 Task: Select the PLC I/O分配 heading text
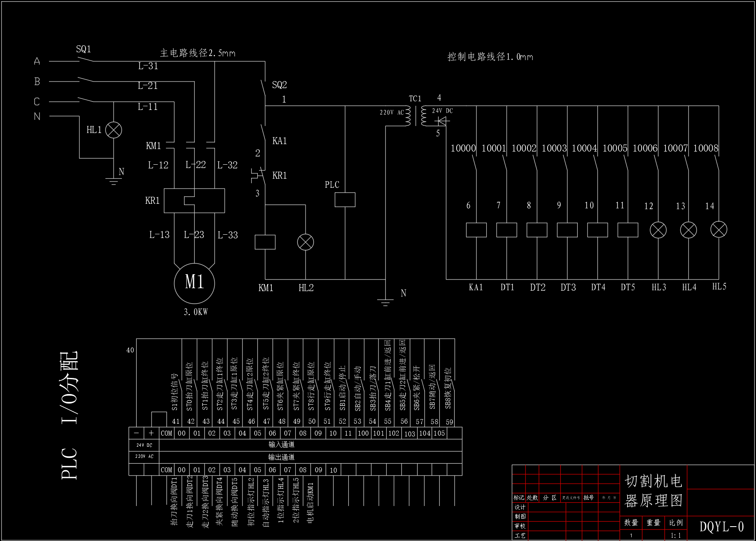[x=69, y=415]
